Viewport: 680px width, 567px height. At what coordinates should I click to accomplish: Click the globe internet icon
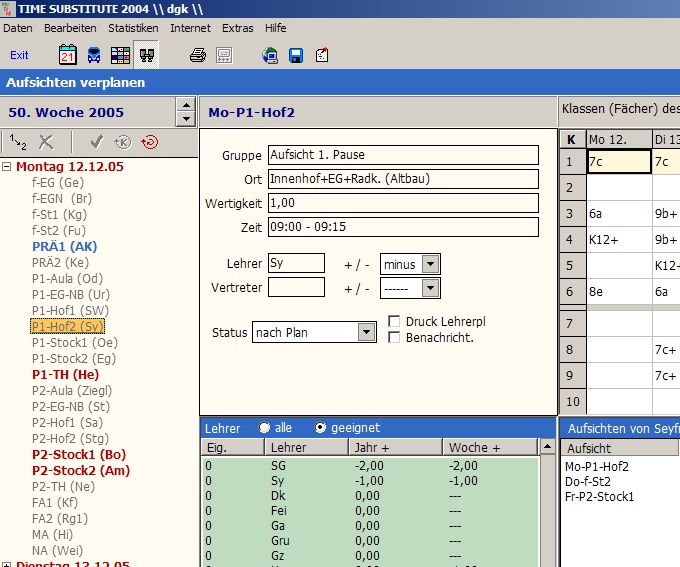coord(270,55)
